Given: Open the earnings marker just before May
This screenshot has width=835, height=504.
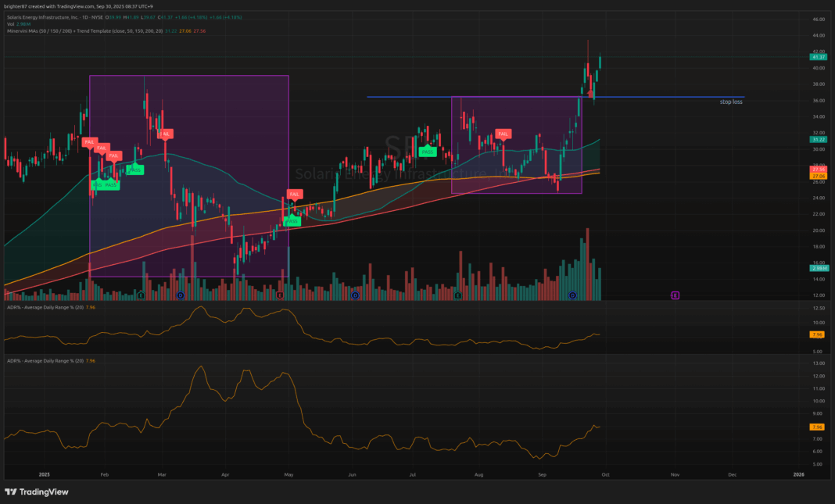Looking at the screenshot, I should coord(280,295).
